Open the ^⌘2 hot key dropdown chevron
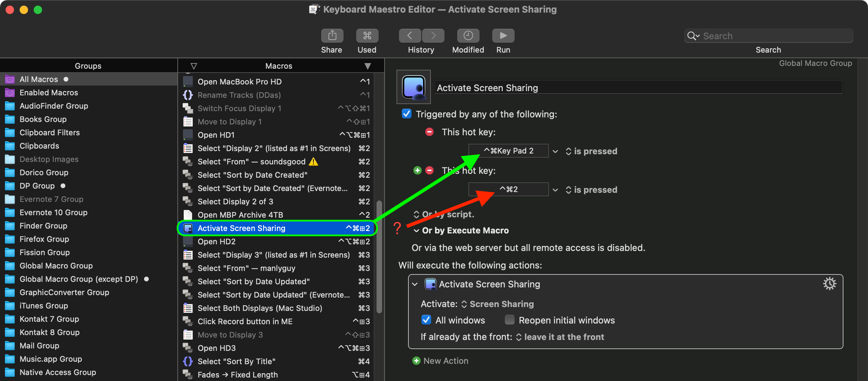Screen dimensions: 868x381 pyautogui.click(x=555, y=190)
